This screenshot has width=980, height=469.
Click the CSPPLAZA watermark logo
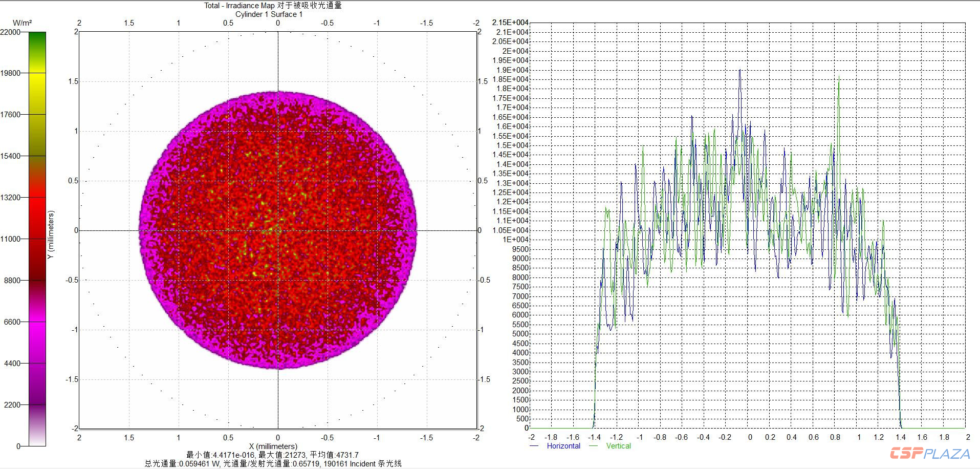pyautogui.click(x=930, y=454)
